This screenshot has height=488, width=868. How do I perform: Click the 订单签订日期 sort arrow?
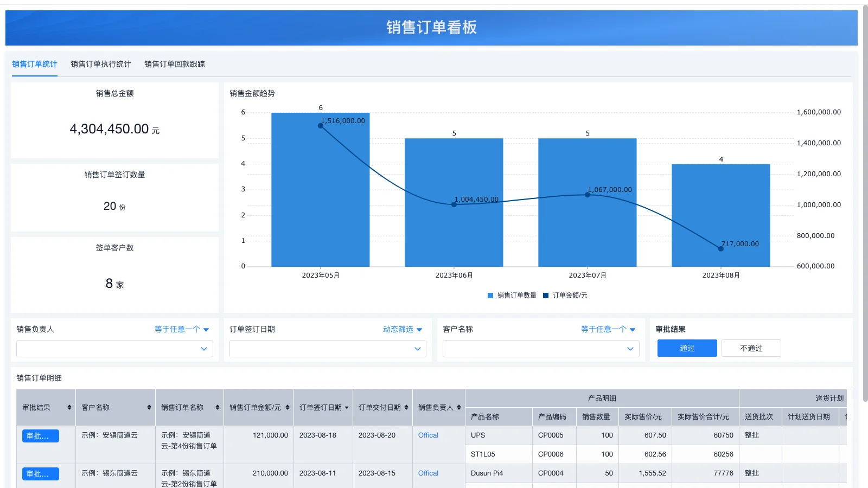(346, 407)
